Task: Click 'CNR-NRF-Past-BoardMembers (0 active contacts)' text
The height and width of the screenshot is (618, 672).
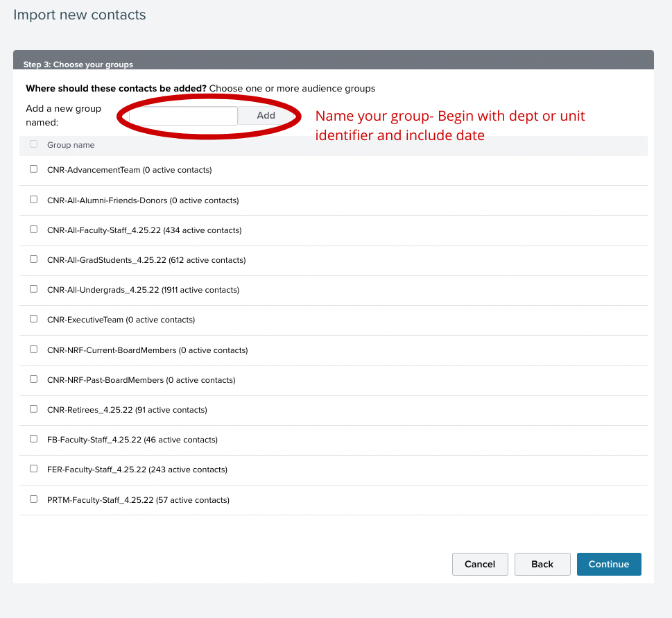Action: click(x=141, y=380)
